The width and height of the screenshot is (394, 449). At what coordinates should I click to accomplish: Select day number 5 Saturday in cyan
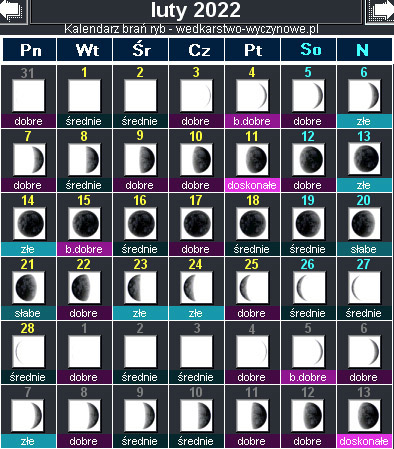pos(308,72)
